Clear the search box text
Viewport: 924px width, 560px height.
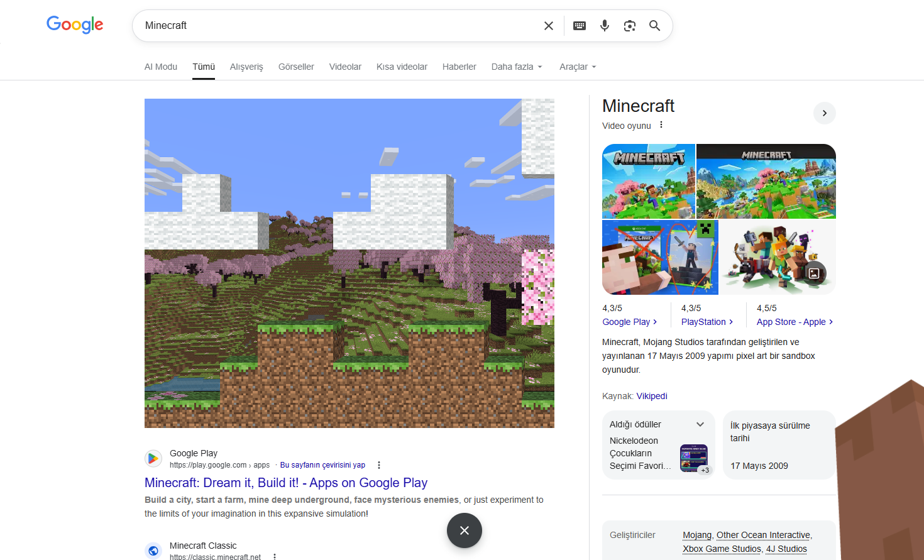[x=549, y=26]
